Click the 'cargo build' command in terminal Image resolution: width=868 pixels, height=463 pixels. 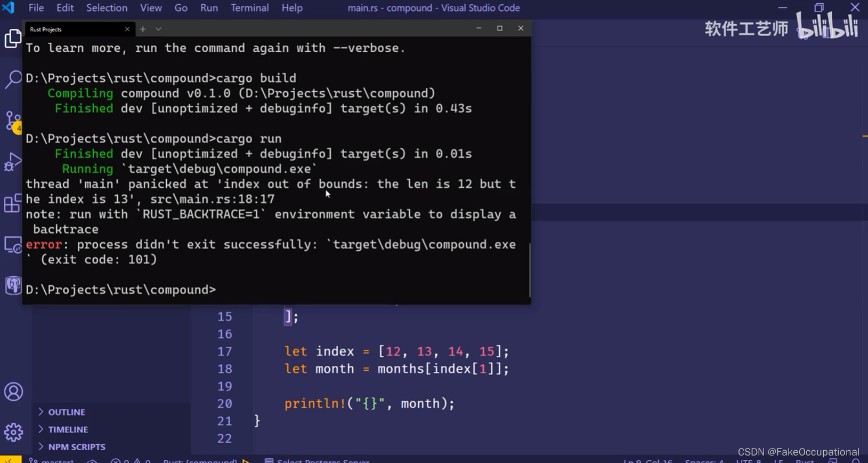pos(256,78)
